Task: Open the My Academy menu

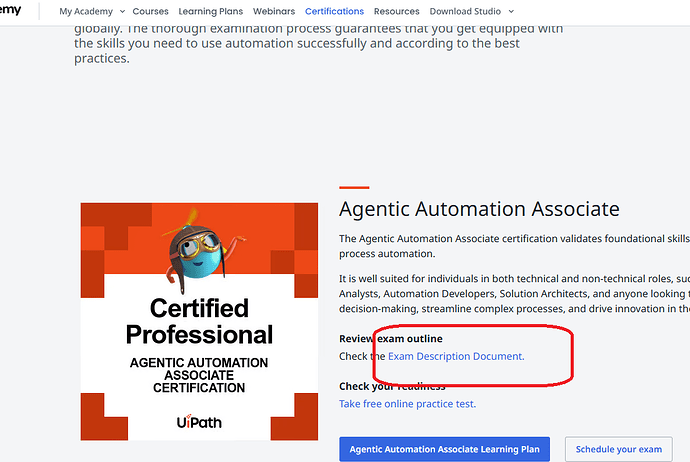Action: (x=86, y=11)
